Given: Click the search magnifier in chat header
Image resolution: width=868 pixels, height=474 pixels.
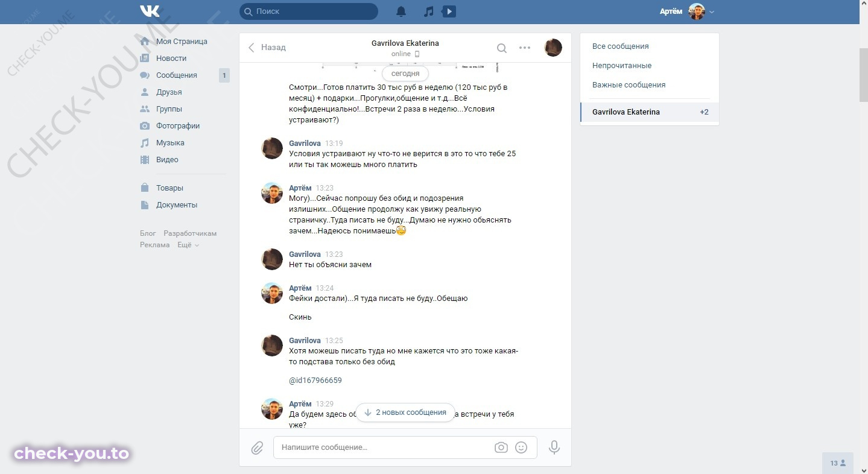Looking at the screenshot, I should (501, 48).
